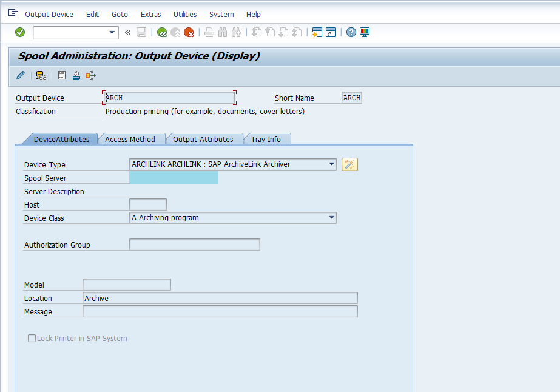560x392 pixels.
Task: Open the command field dropdown arrow
Action: [112, 33]
